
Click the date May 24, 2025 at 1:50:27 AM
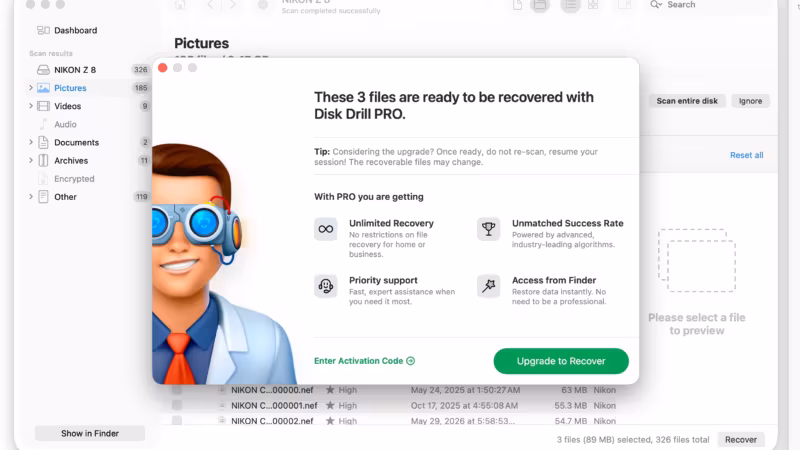[x=465, y=390]
